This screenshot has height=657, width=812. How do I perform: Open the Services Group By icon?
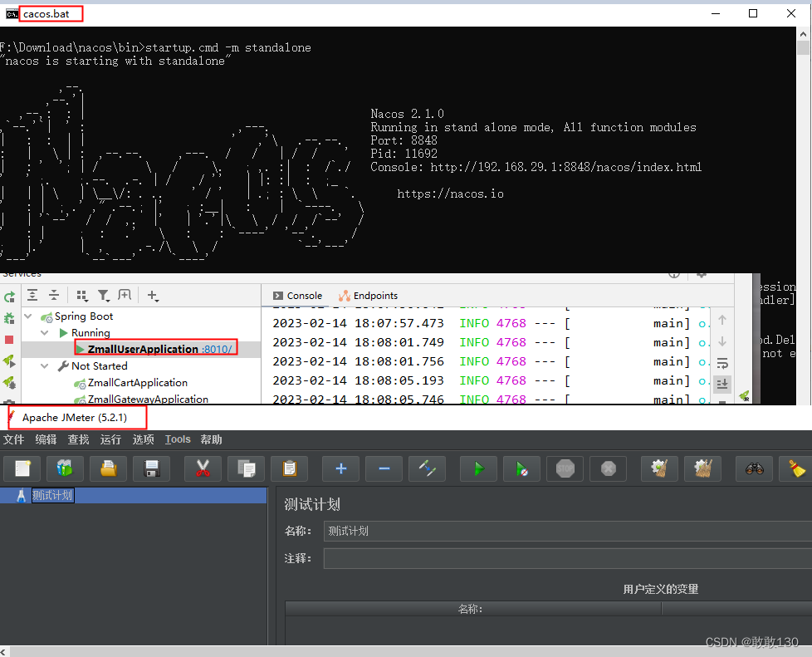tap(82, 296)
